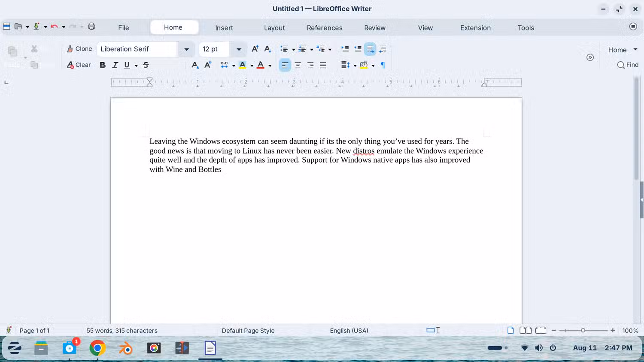This screenshot has width=644, height=362.
Task: Click the Find button
Action: [x=628, y=65]
